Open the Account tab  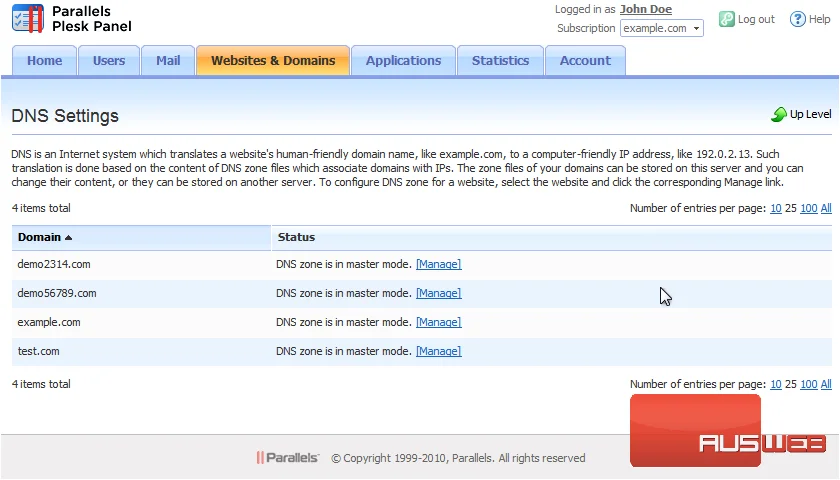pos(585,61)
